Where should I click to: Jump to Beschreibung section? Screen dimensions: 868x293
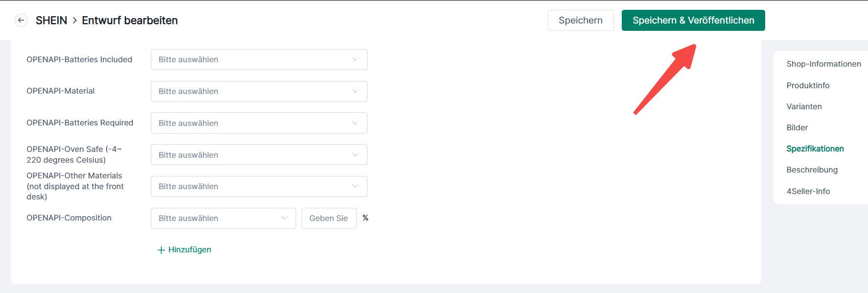point(812,170)
